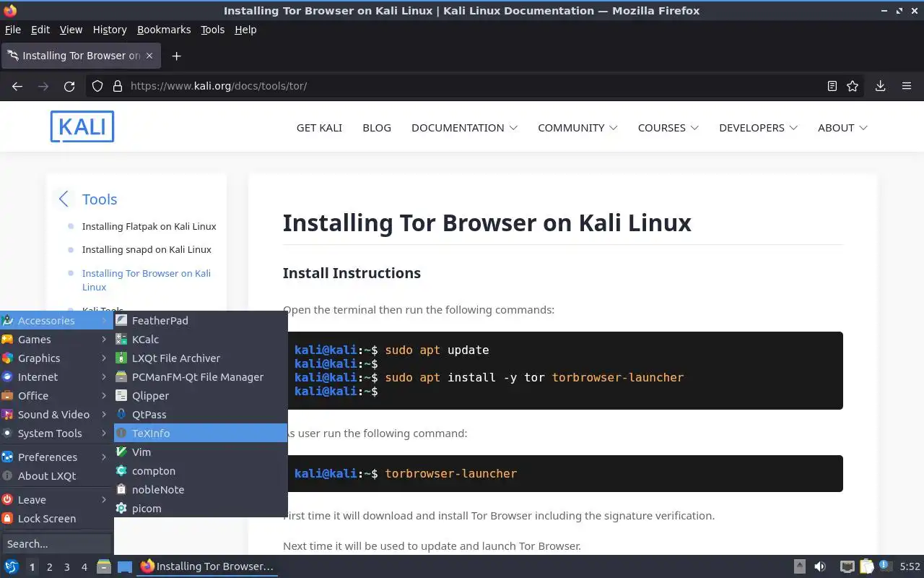Open FeatherPad from the Accessories submenu
Image resolution: width=924 pixels, height=578 pixels.
coord(201,321)
